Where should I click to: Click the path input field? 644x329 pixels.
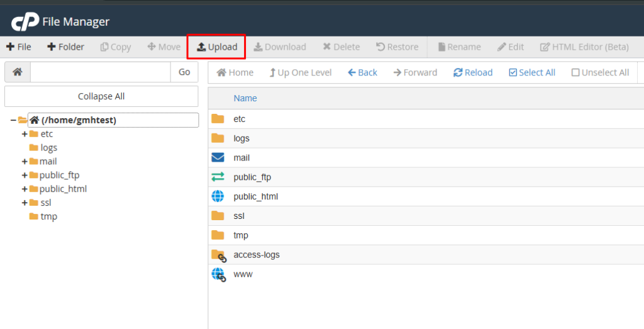tap(100, 72)
